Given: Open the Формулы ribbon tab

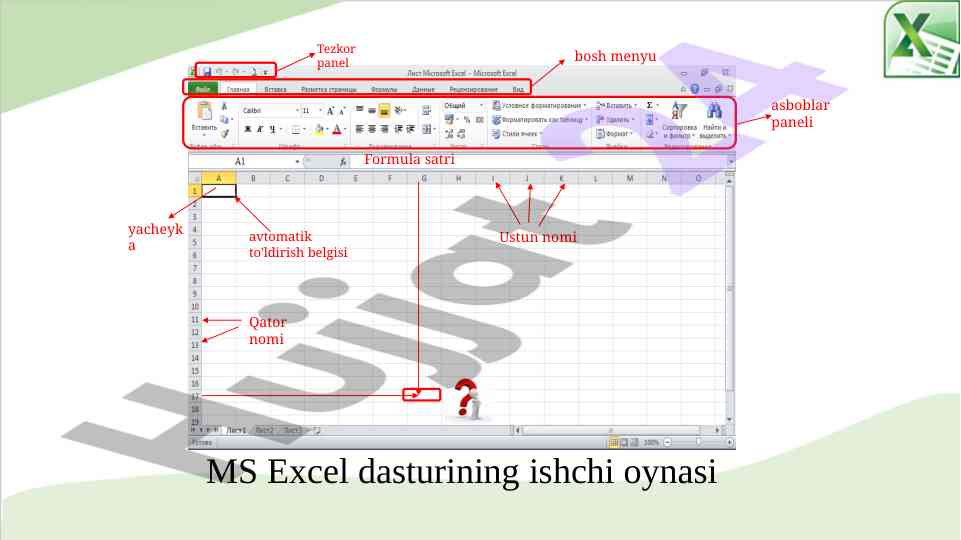Looking at the screenshot, I should coord(384,89).
